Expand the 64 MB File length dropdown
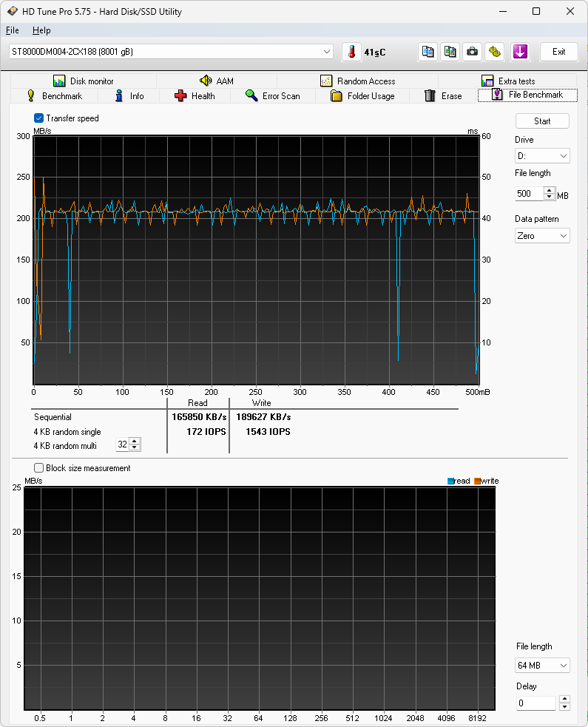The image size is (588, 727). [x=542, y=666]
